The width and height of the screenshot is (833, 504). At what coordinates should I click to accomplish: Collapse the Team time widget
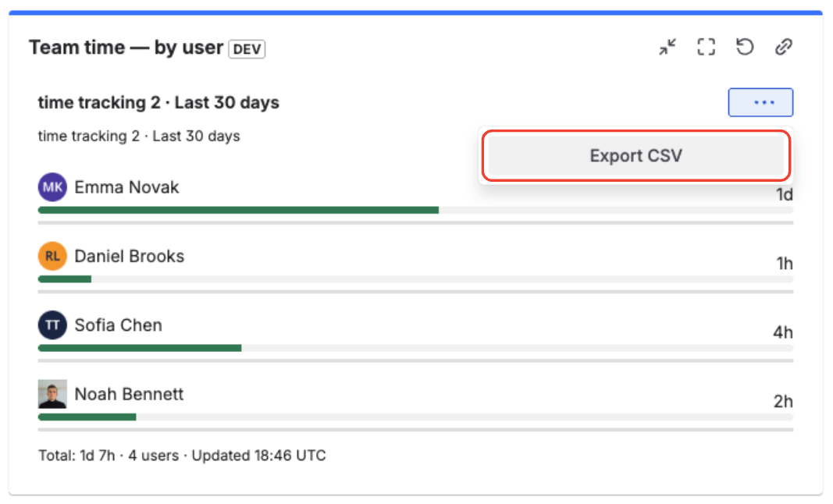pos(667,47)
